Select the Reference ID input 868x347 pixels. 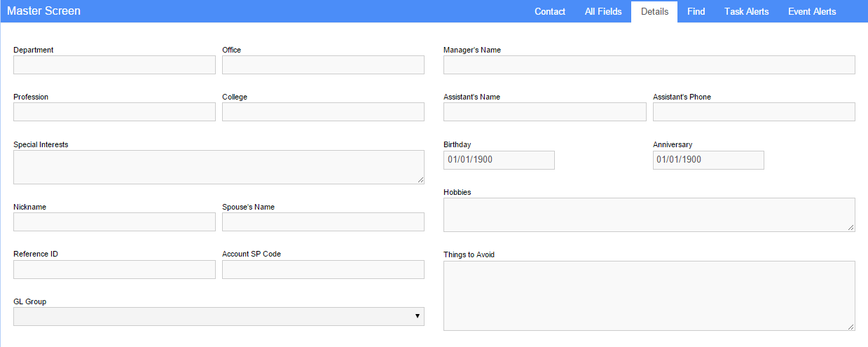[114, 270]
